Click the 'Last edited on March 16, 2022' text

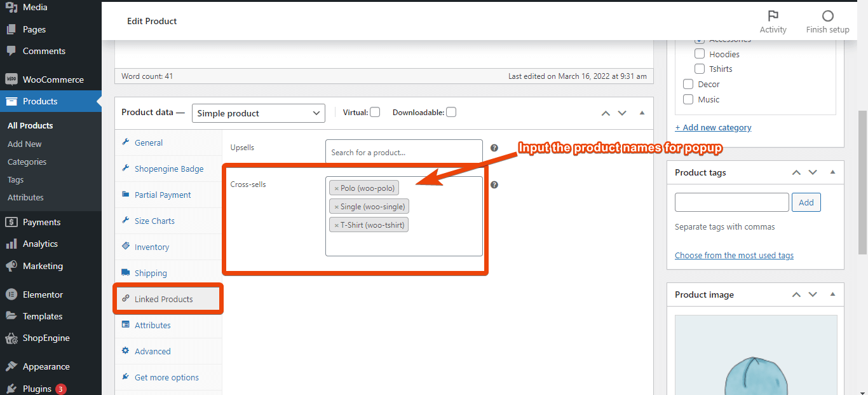click(578, 76)
